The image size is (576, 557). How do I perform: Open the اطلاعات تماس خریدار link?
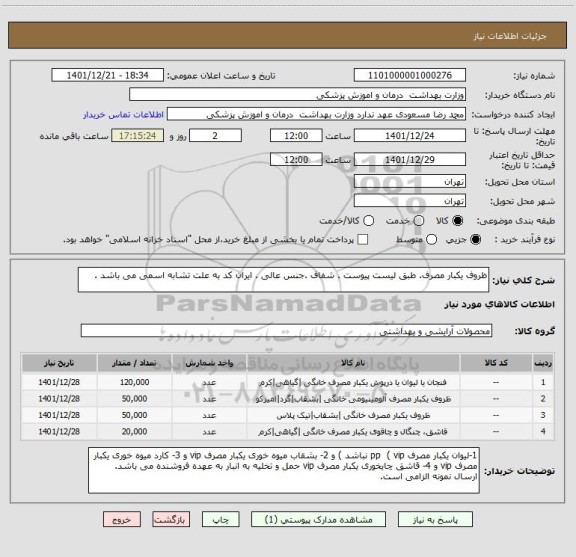123,115
